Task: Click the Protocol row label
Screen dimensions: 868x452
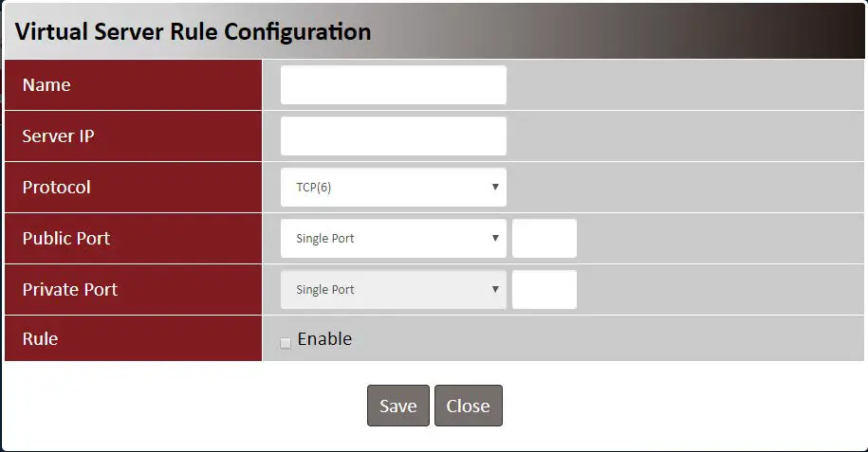Action: [x=57, y=188]
